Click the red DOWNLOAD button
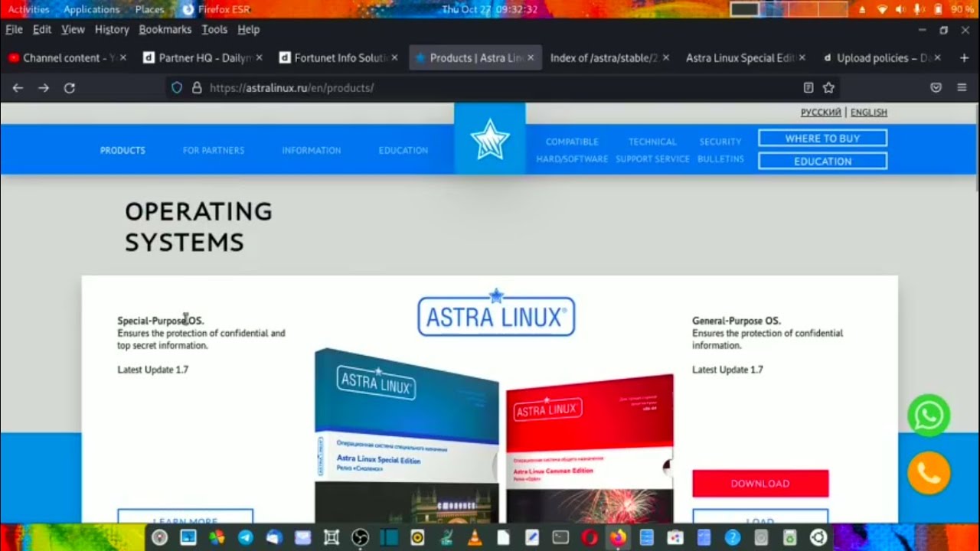 (760, 484)
